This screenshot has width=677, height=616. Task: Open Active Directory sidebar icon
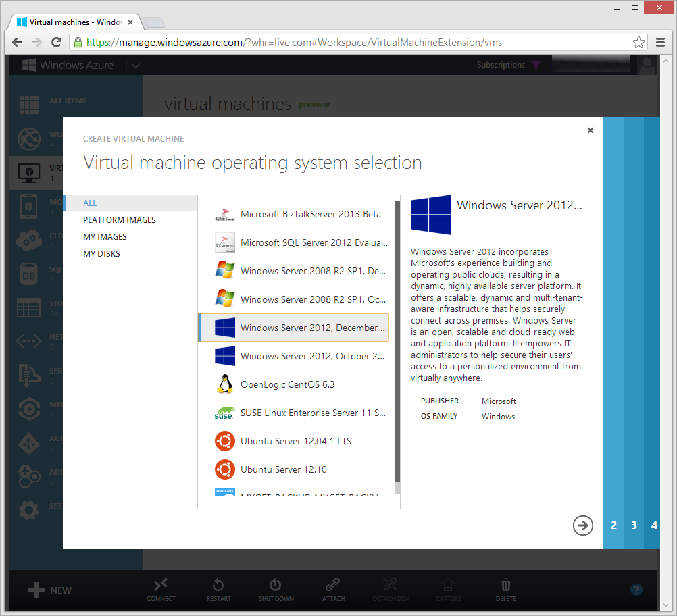pos(29,443)
